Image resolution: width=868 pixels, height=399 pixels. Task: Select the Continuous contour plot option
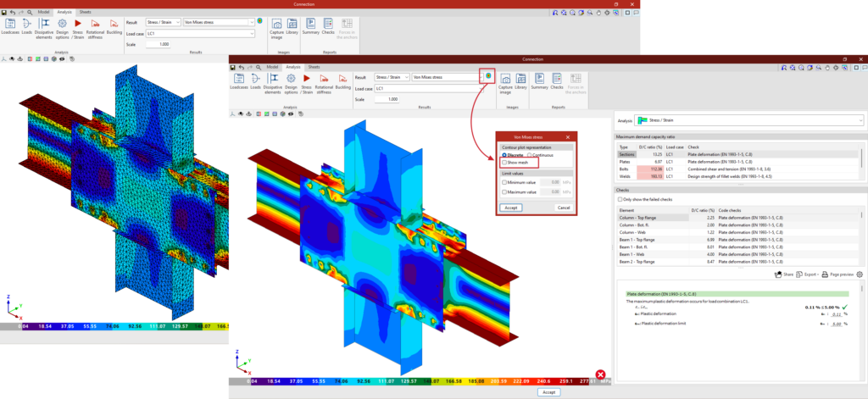coord(540,155)
